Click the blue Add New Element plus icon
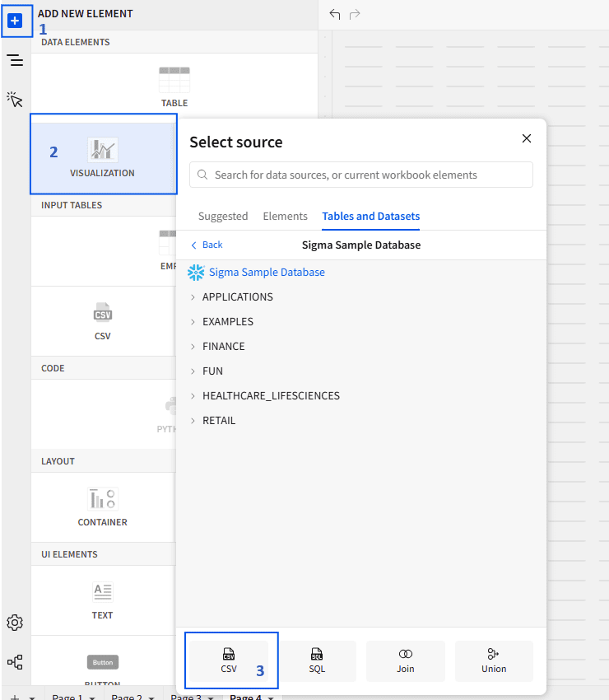Screen dimensions: 609x700 [x=15, y=21]
